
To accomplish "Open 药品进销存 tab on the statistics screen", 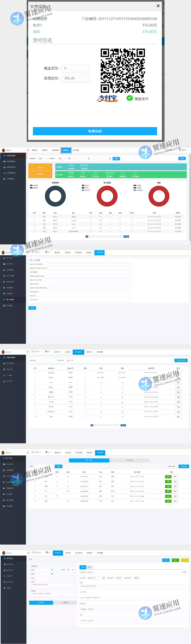I will (x=55, y=150).
